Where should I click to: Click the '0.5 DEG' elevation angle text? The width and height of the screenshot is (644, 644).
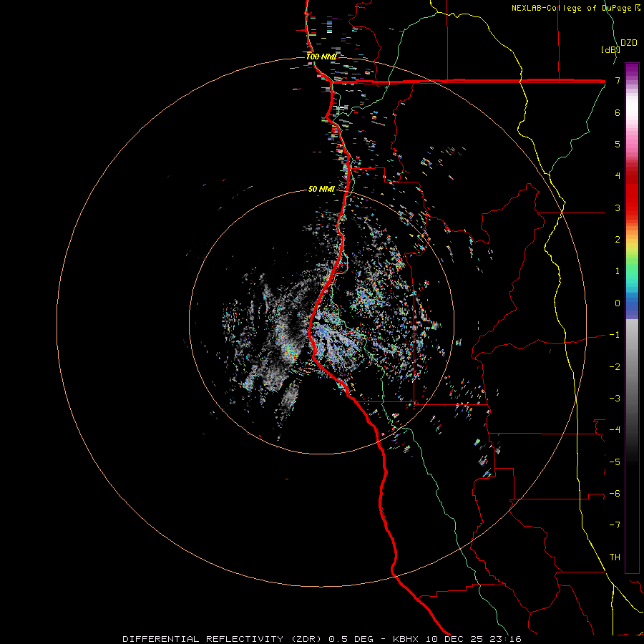tap(351, 639)
